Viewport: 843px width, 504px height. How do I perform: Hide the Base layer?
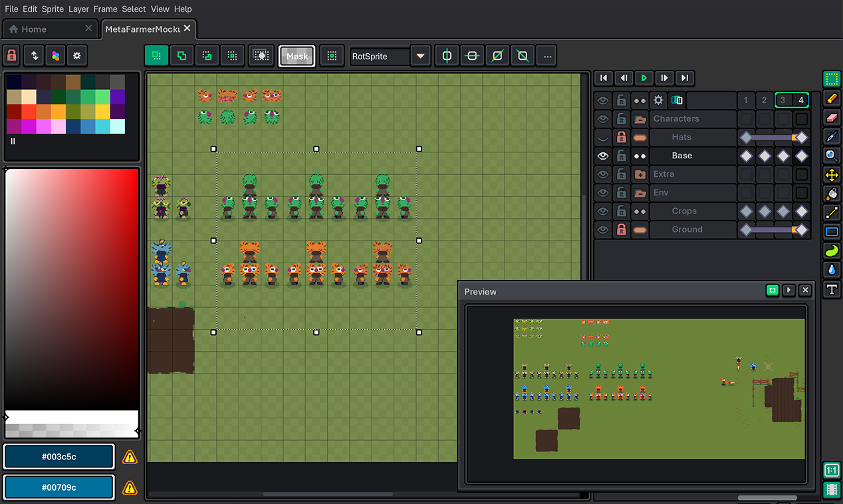pos(603,156)
